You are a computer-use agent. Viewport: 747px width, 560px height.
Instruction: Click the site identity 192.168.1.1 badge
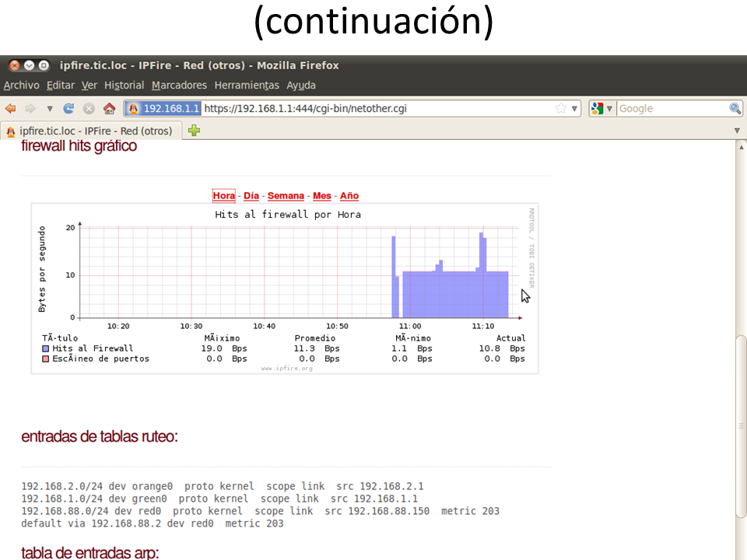(x=163, y=109)
